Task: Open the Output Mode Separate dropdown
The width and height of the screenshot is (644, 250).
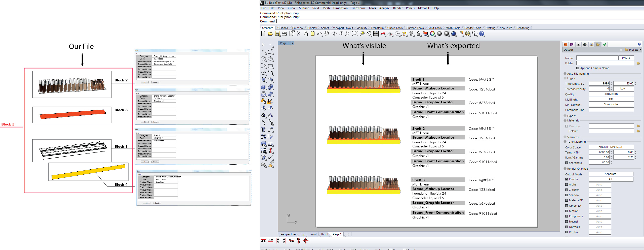Action: (611, 174)
